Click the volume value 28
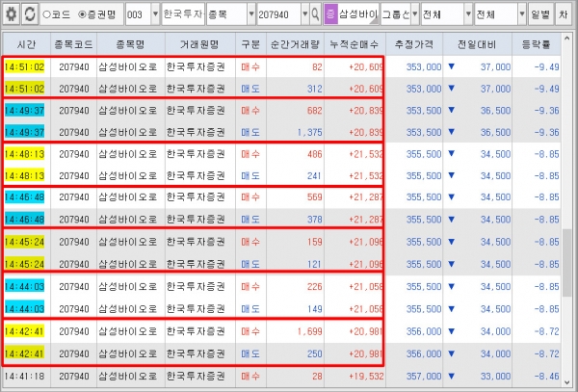The image size is (578, 392). [317, 377]
